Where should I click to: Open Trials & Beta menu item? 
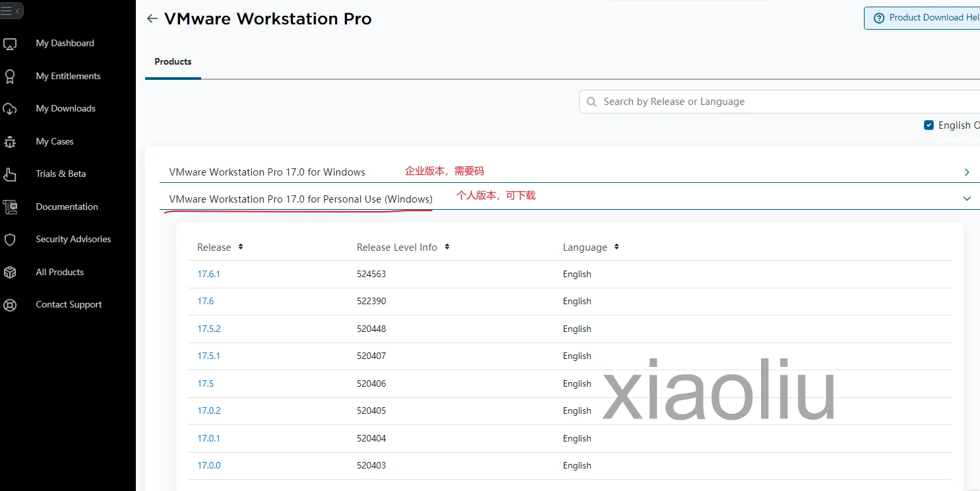click(x=61, y=174)
